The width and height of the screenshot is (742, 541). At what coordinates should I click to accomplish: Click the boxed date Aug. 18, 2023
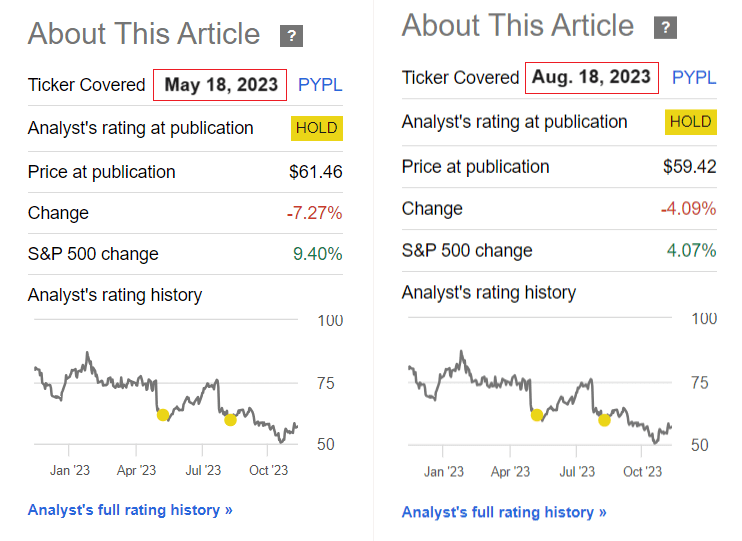pos(593,77)
